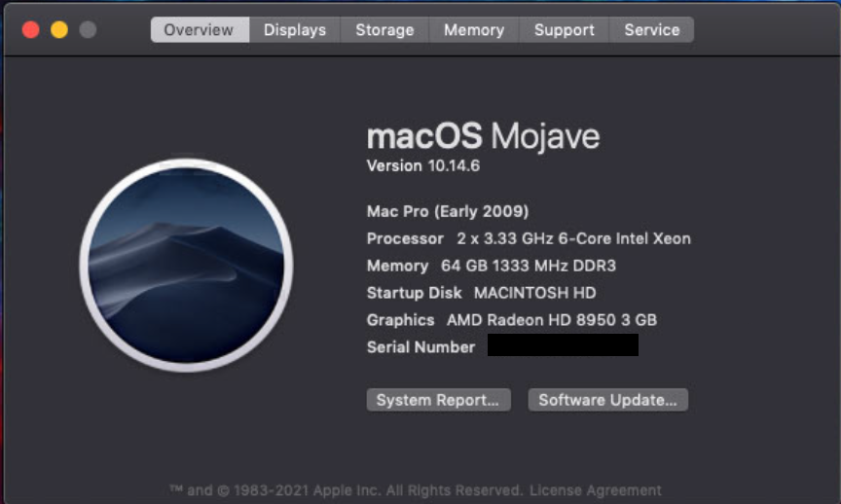Image resolution: width=841 pixels, height=504 pixels.
Task: Open the Service tab
Action: [x=651, y=29]
